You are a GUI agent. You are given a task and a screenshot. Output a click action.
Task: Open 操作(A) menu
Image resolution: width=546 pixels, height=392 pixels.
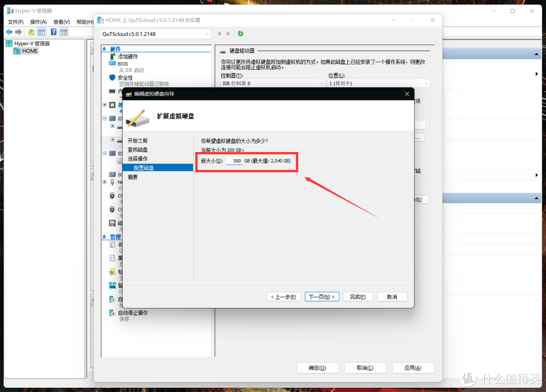38,22
